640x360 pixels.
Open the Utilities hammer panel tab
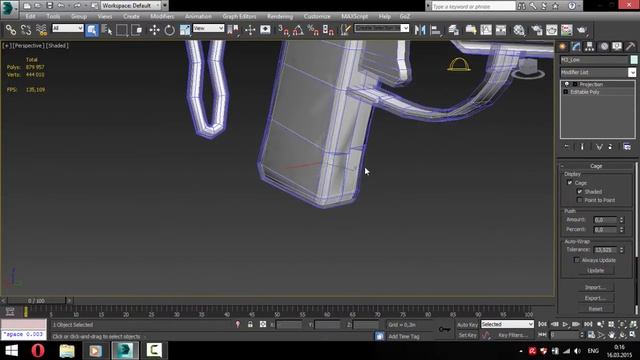coord(631,47)
